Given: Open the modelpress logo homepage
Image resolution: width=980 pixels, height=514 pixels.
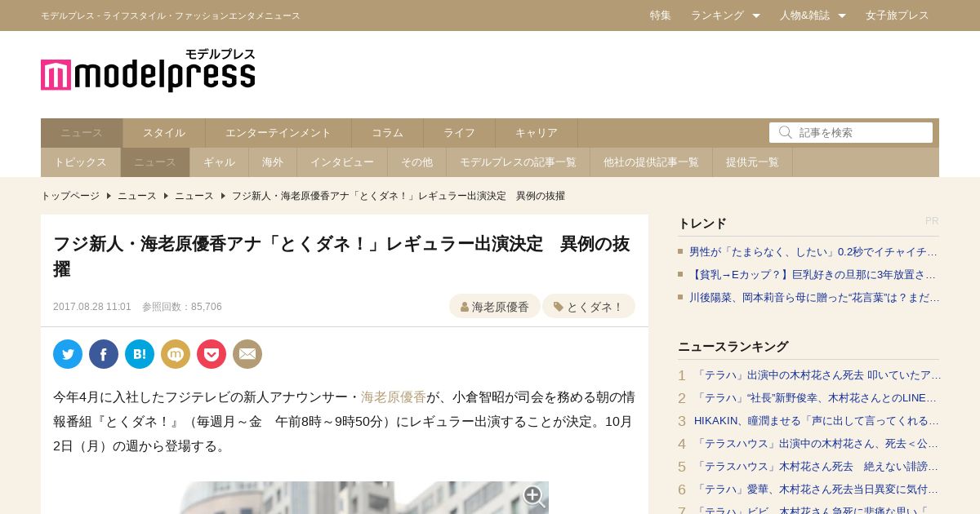Looking at the screenshot, I should pyautogui.click(x=148, y=70).
